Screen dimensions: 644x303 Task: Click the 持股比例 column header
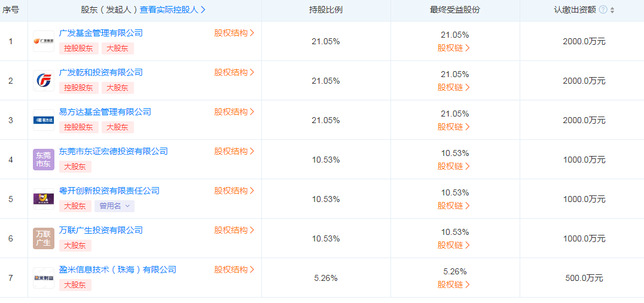(x=326, y=10)
